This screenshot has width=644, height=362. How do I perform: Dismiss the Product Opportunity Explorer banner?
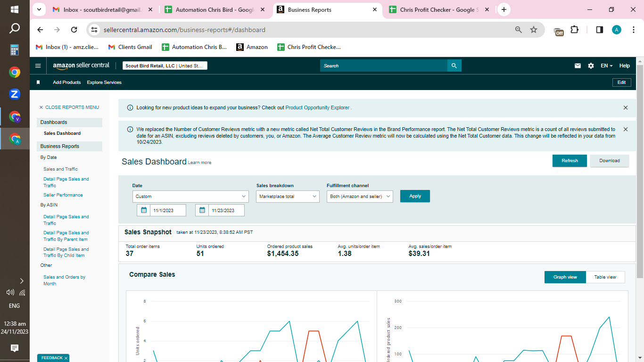coord(626,108)
